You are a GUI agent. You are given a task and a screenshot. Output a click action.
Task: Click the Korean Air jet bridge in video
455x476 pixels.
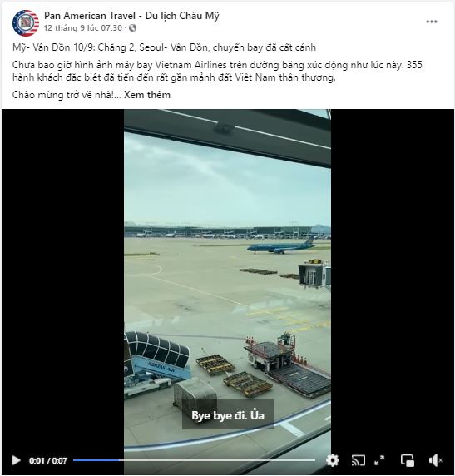point(157,363)
